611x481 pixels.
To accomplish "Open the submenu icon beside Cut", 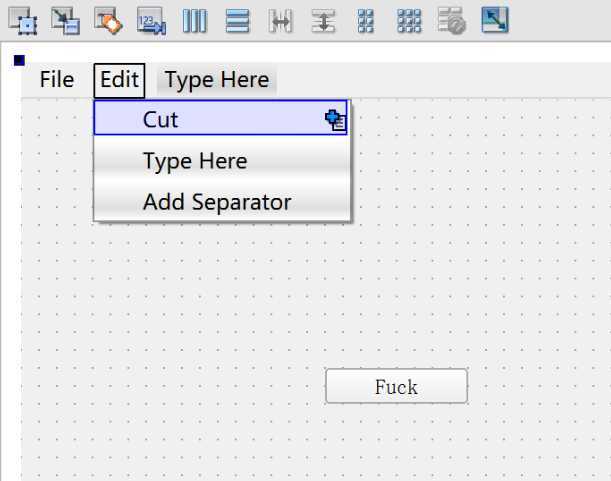I will click(336, 120).
